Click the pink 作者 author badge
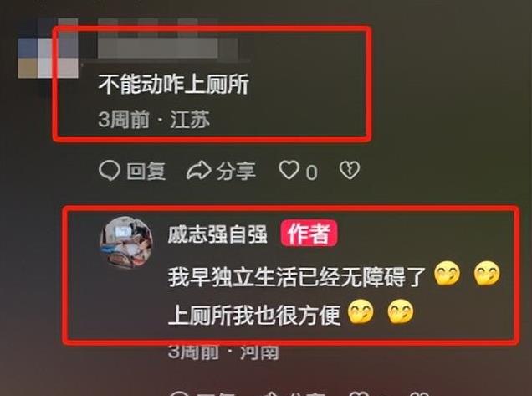This screenshot has height=396, width=532. coord(309,233)
